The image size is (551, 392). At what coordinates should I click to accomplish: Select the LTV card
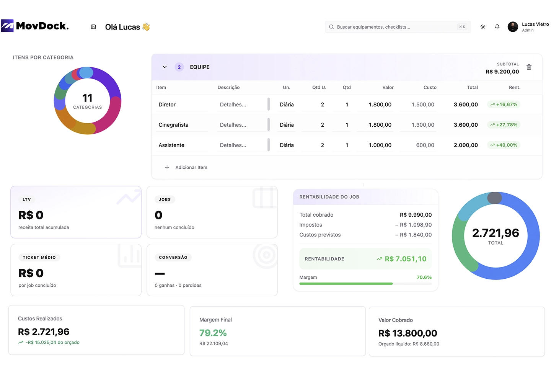[x=76, y=212]
